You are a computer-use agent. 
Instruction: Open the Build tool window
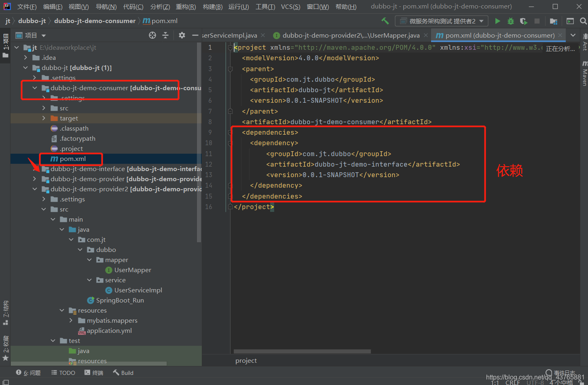click(x=123, y=373)
